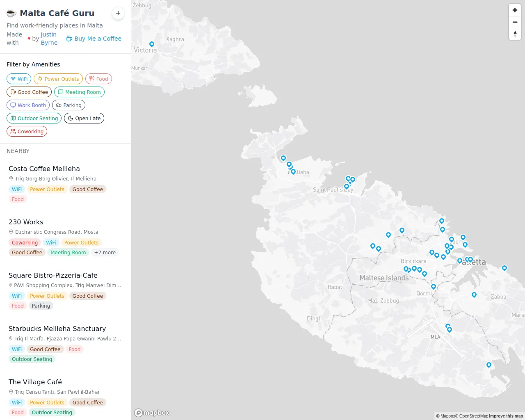Click the PAVI Shopping Complex address

(68, 285)
